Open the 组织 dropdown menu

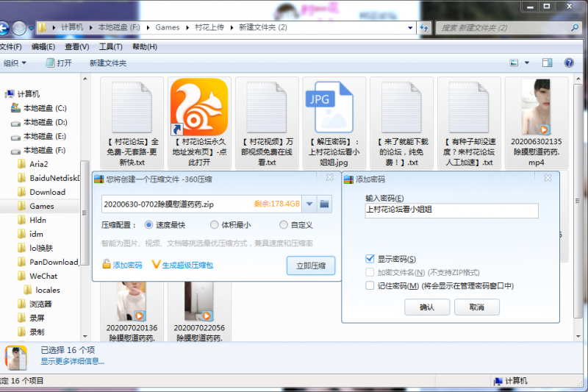(15, 63)
